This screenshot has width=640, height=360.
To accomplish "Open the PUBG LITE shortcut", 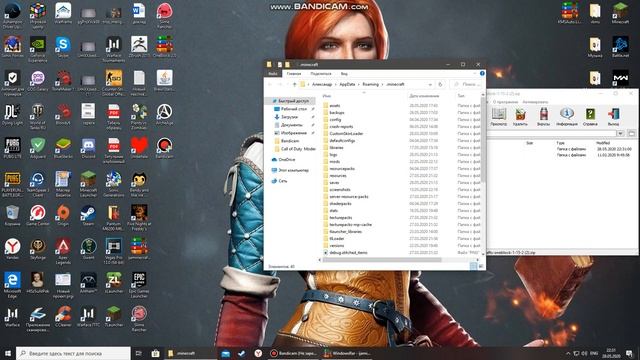I will point(12,147).
